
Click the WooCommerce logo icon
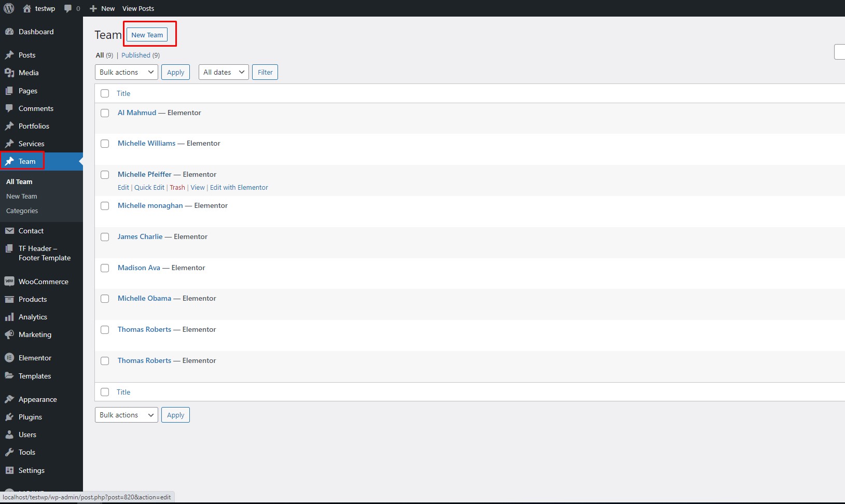[9, 282]
